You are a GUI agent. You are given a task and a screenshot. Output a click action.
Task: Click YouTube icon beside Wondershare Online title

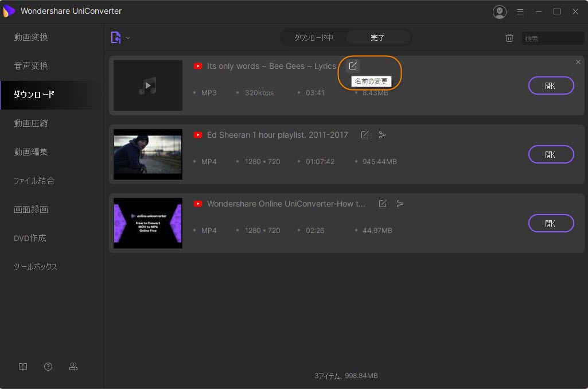[197, 204]
